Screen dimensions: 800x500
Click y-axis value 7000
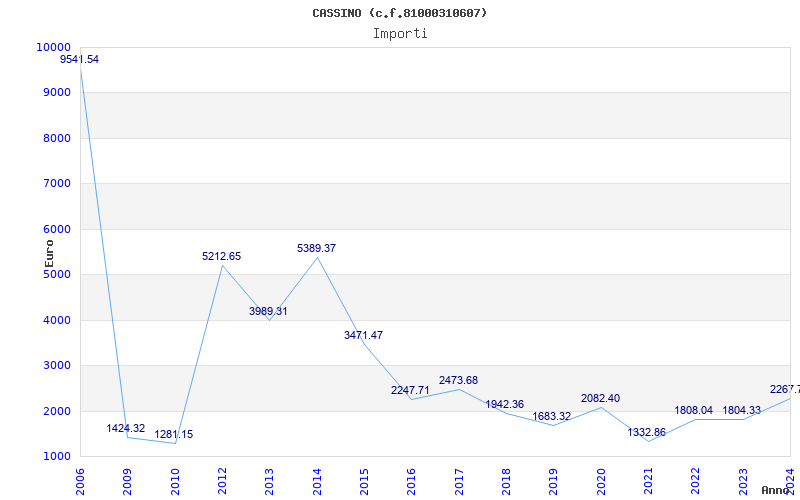click(x=57, y=184)
